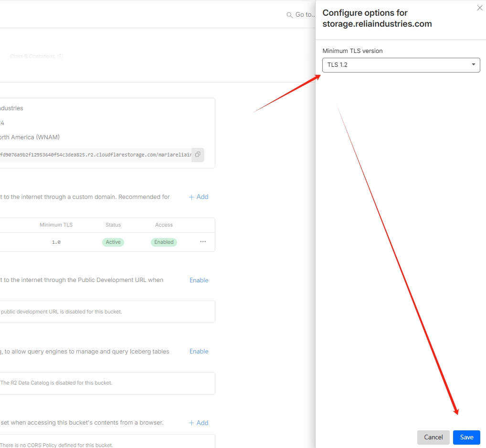Save the TLS configuration
The image size is (486, 448).
[466, 438]
